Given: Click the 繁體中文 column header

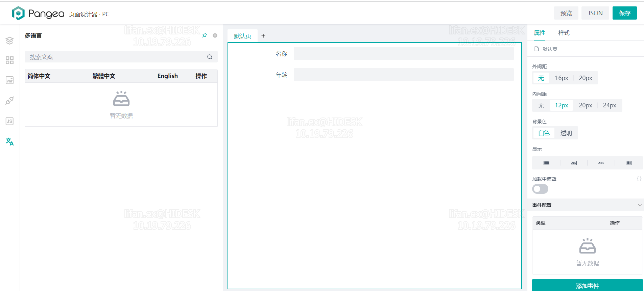Looking at the screenshot, I should (104, 76).
